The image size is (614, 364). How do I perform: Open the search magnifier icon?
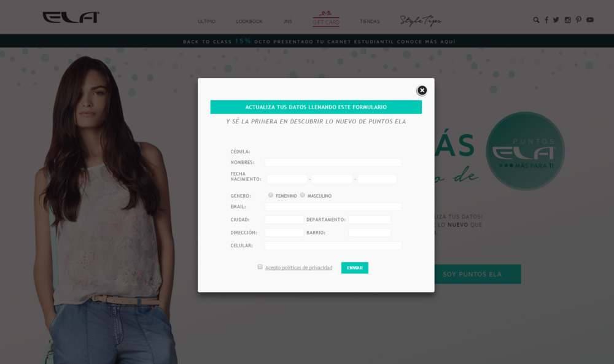(536, 20)
